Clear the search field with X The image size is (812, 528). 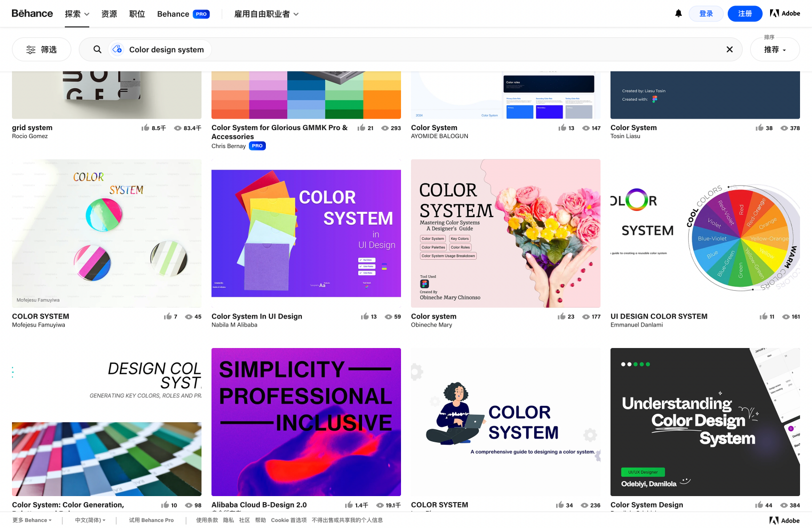729,49
